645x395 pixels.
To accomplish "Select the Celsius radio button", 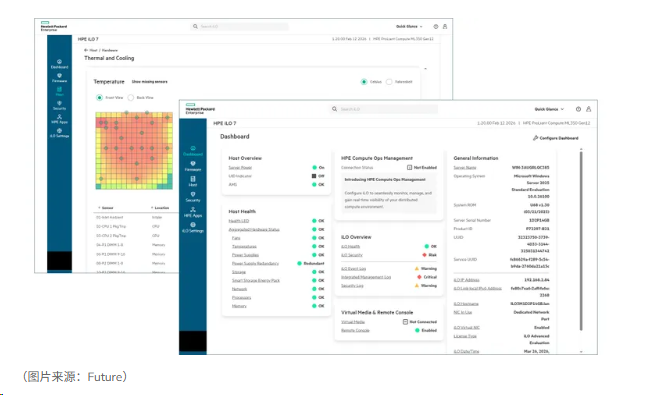I will tap(364, 81).
